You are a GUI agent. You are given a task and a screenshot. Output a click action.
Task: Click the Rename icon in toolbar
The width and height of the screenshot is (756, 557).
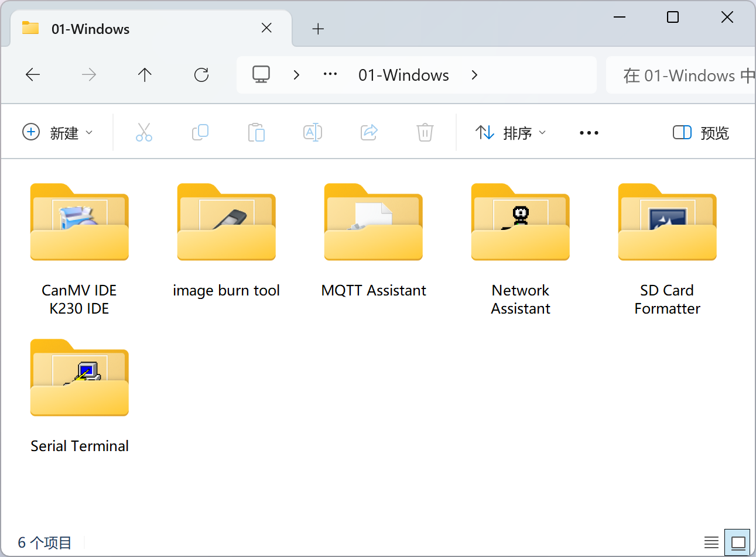pos(313,132)
